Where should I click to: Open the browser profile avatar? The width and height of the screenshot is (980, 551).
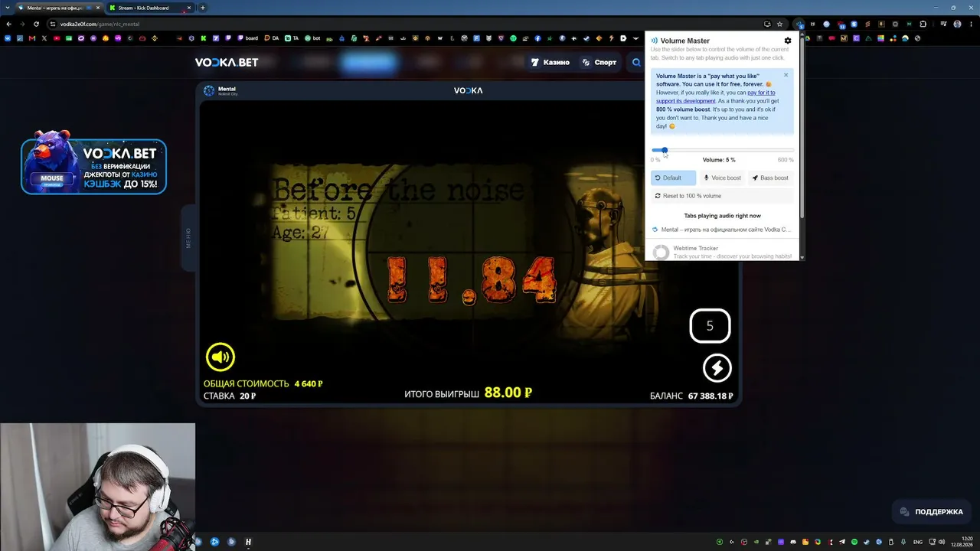(x=957, y=24)
